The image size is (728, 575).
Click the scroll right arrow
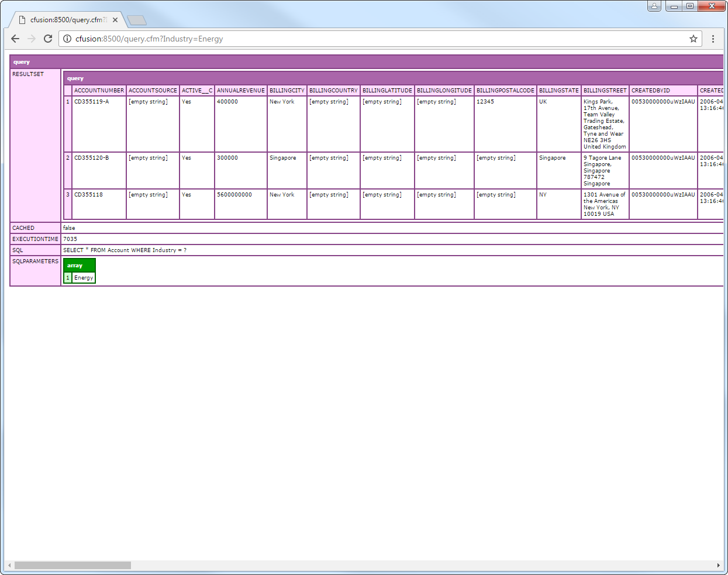coord(718,565)
